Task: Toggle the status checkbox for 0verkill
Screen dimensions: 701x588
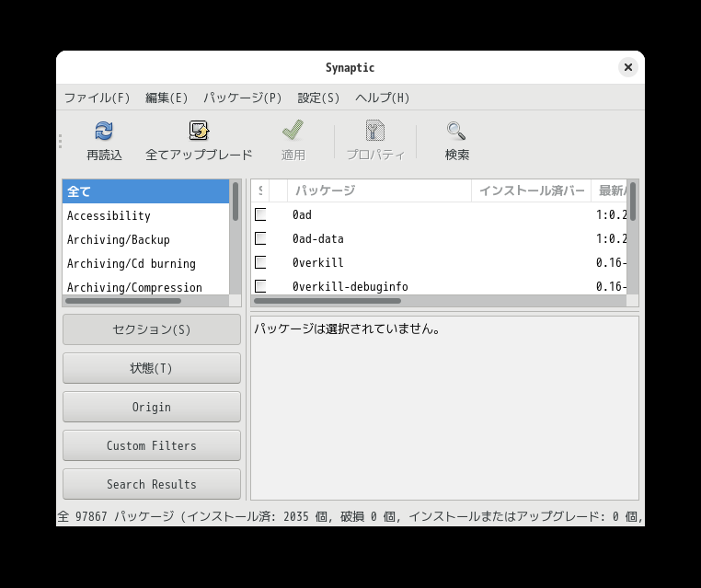Action: pos(260,262)
